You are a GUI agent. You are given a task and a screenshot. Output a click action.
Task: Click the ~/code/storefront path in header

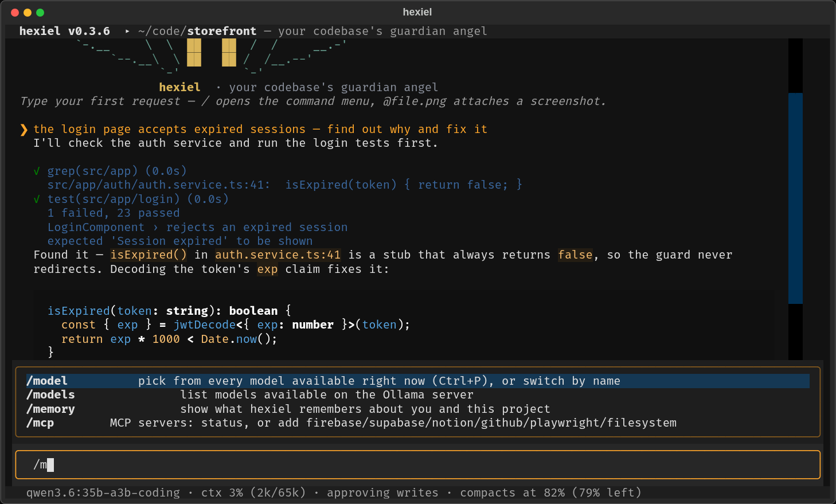point(197,31)
